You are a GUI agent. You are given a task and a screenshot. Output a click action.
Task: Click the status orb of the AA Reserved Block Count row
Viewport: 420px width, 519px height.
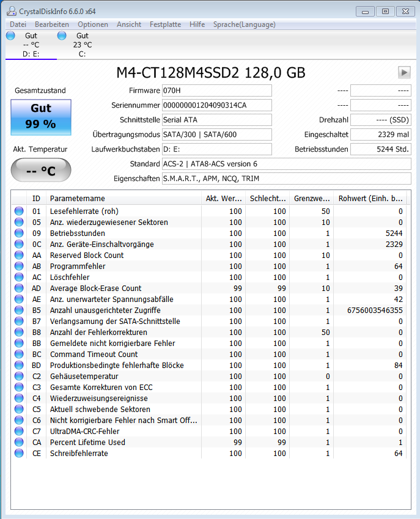19,255
